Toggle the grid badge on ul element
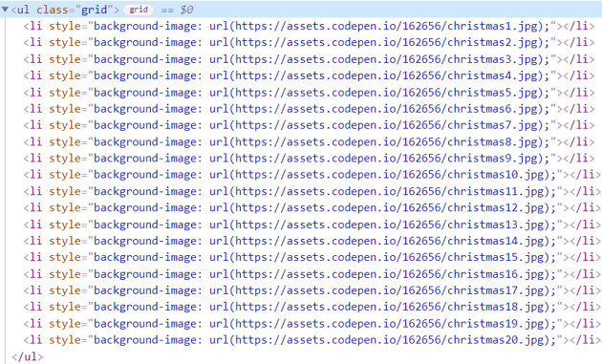 click(x=139, y=10)
